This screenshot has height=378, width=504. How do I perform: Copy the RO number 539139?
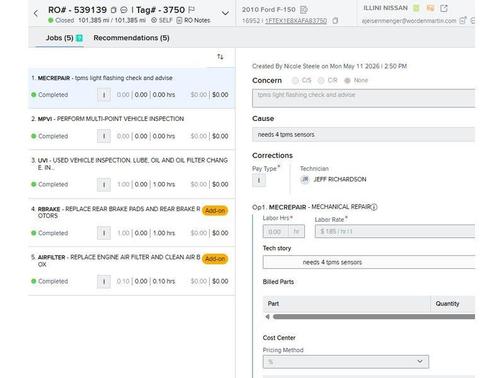click(x=114, y=10)
